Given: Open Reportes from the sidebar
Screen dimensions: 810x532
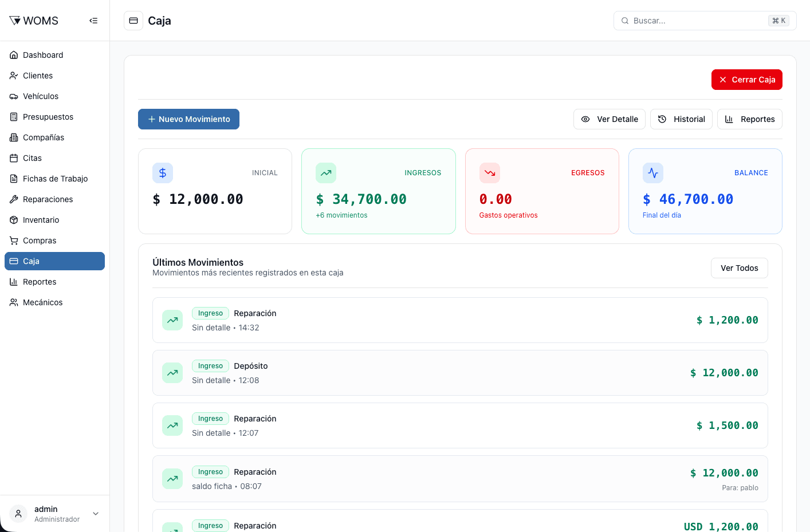Looking at the screenshot, I should point(54,282).
